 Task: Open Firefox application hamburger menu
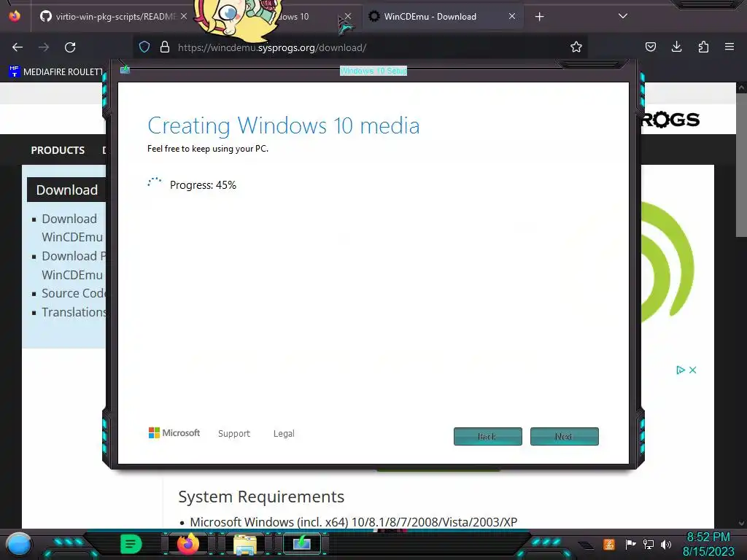(729, 47)
